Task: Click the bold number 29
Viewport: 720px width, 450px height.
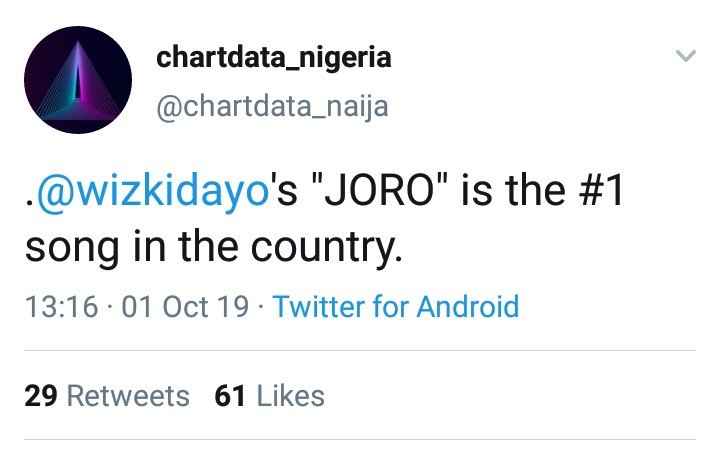Action: coord(40,396)
